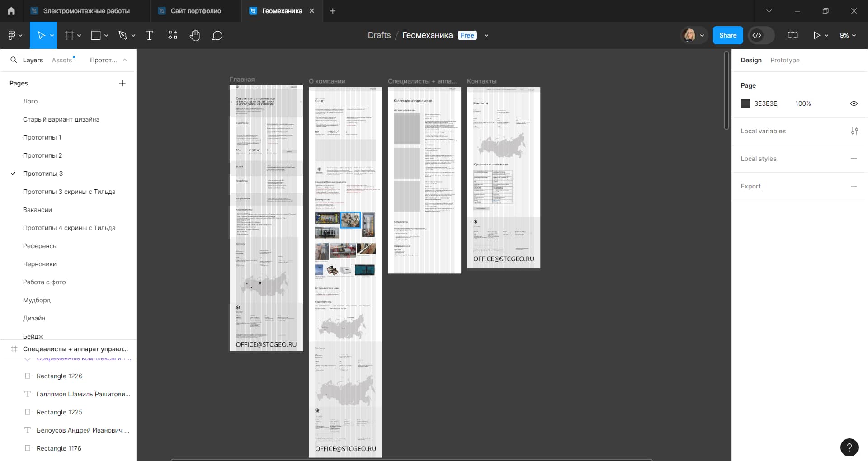Image resolution: width=868 pixels, height=461 pixels.
Task: Select the Pen tool
Action: coord(123,35)
